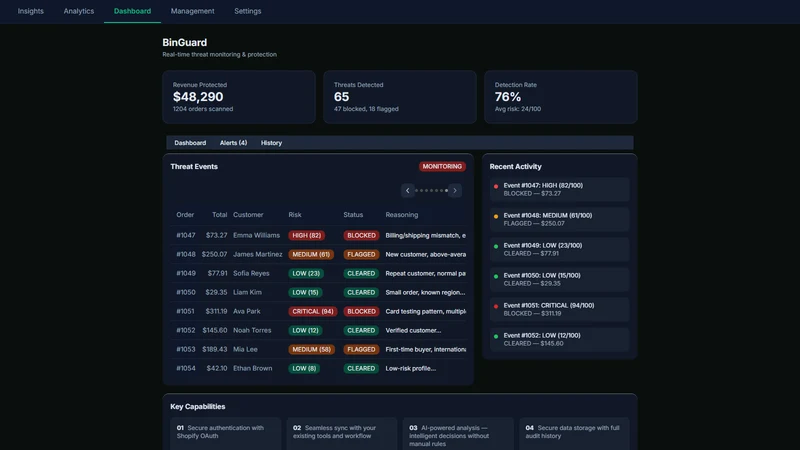
Task: Open the Management tab
Action: (192, 11)
